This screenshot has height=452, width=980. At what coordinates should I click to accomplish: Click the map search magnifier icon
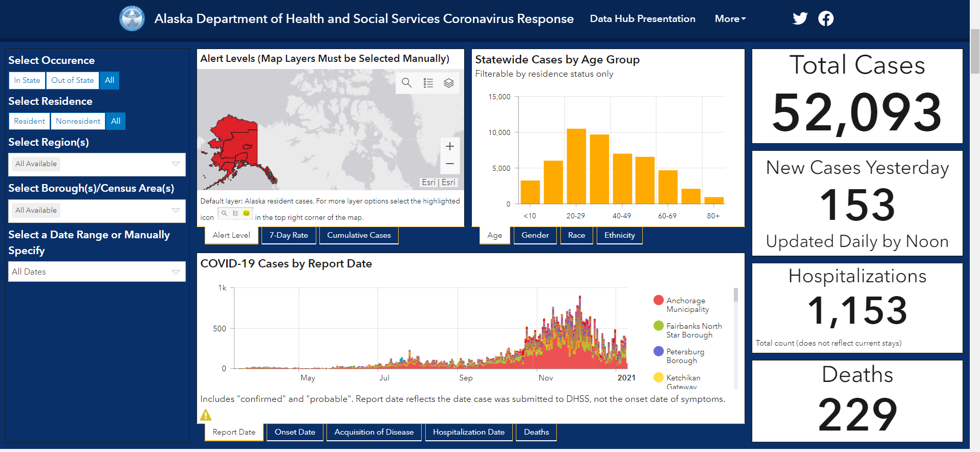point(407,83)
